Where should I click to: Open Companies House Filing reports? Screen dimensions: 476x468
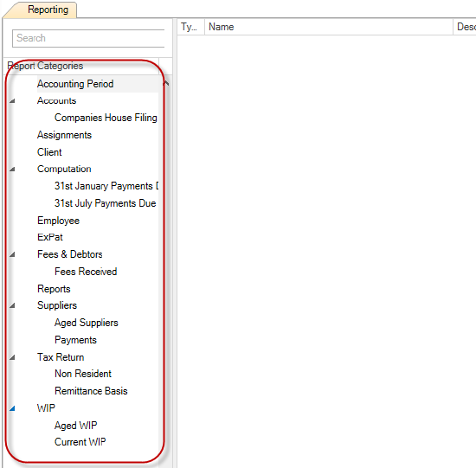point(106,118)
